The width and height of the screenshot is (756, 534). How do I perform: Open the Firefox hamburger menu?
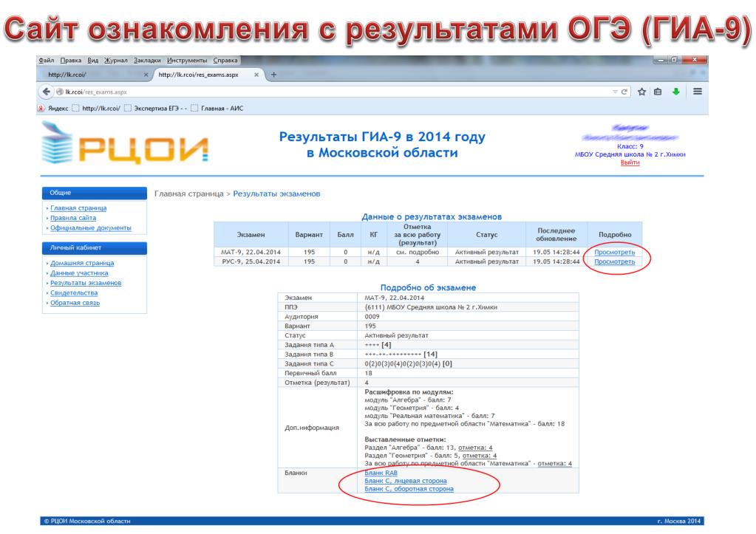tap(697, 91)
